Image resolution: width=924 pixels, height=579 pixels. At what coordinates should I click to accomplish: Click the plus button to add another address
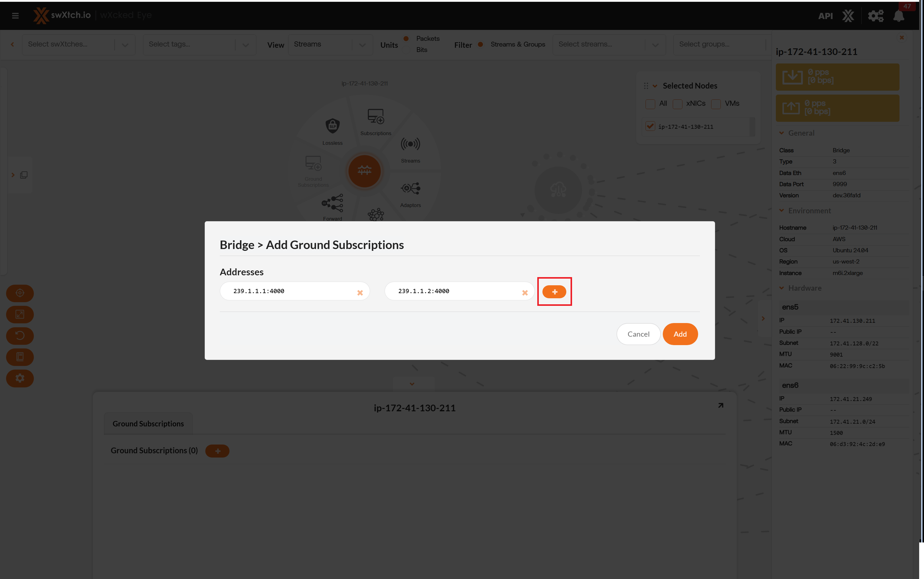(554, 292)
